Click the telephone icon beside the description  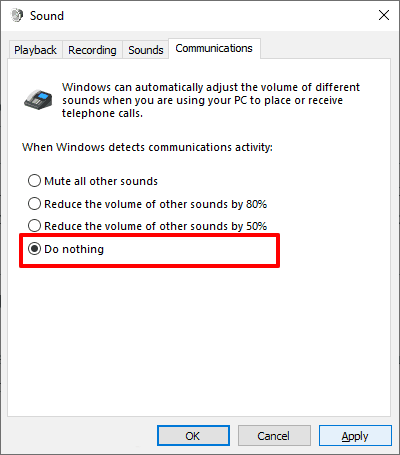[x=38, y=99]
